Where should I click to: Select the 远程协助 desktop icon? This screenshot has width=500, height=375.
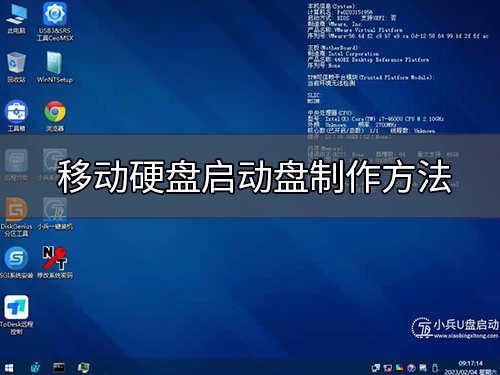(16, 165)
